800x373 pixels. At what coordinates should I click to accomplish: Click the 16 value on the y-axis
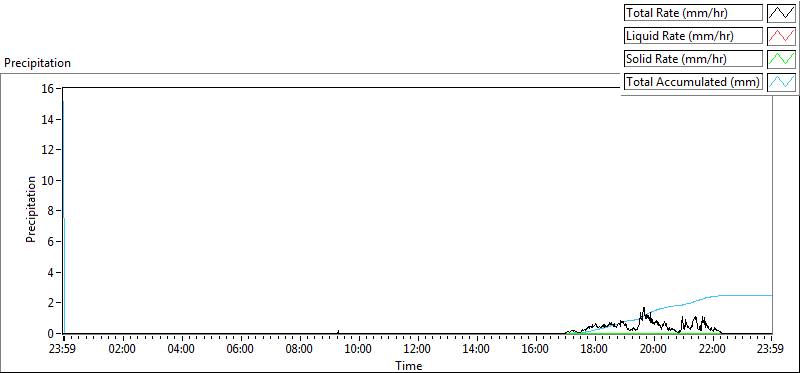tap(48, 88)
